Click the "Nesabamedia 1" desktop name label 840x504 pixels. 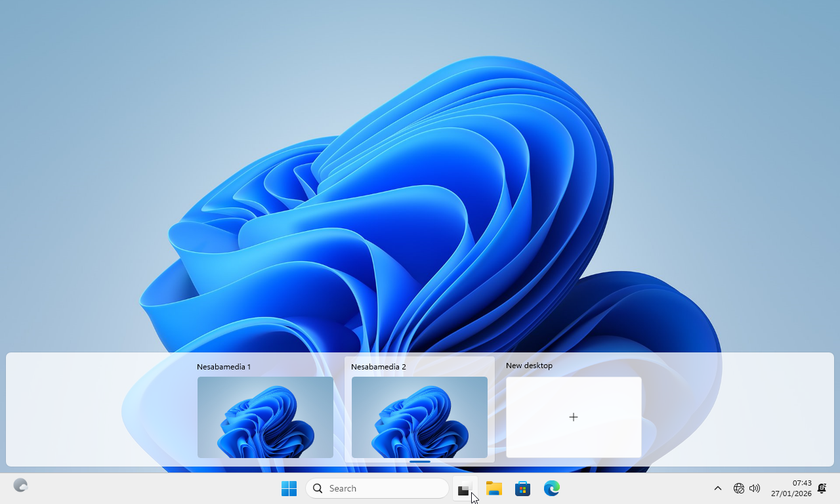(224, 367)
